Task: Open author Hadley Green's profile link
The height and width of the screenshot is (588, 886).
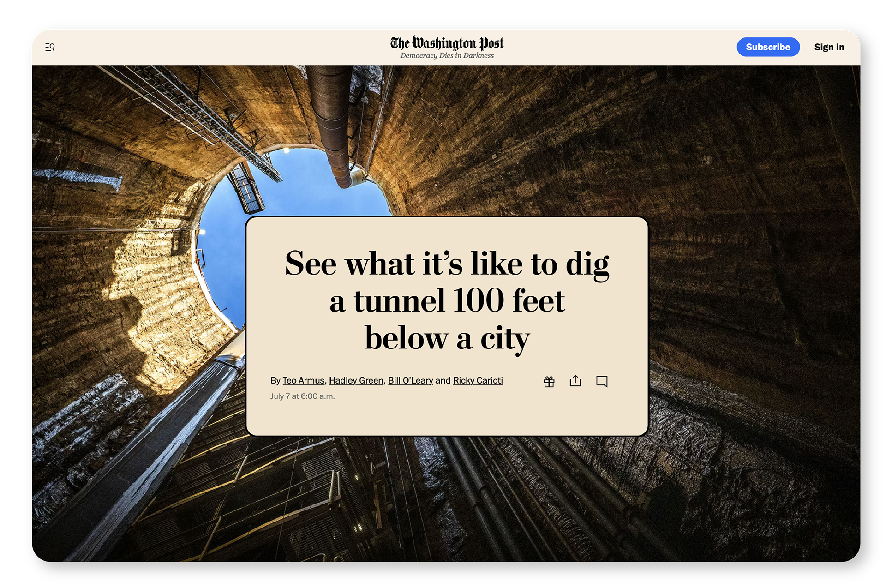Action: (356, 380)
